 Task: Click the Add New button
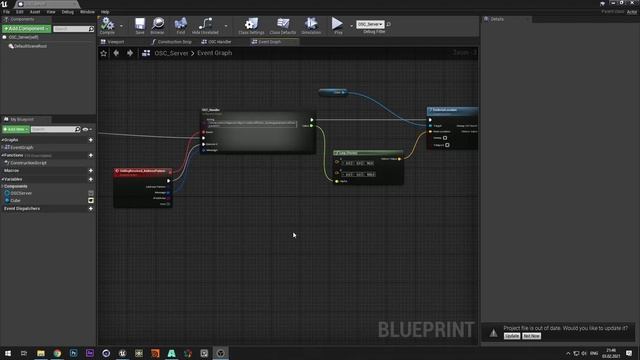[x=16, y=129]
